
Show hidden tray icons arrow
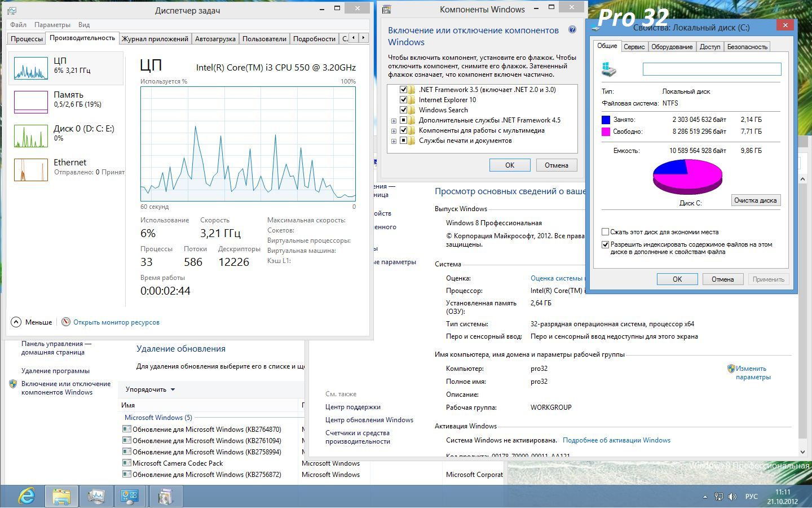705,497
